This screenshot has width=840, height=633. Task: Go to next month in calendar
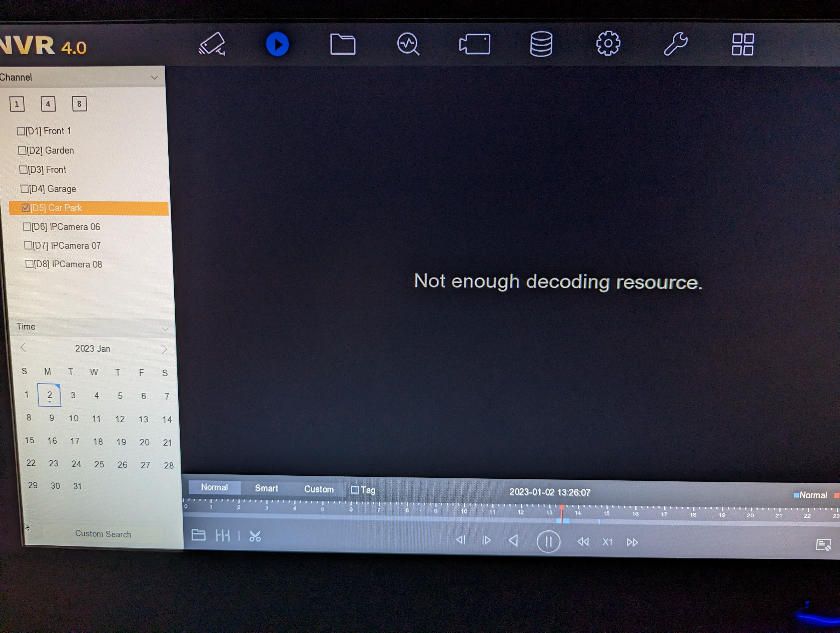click(164, 349)
